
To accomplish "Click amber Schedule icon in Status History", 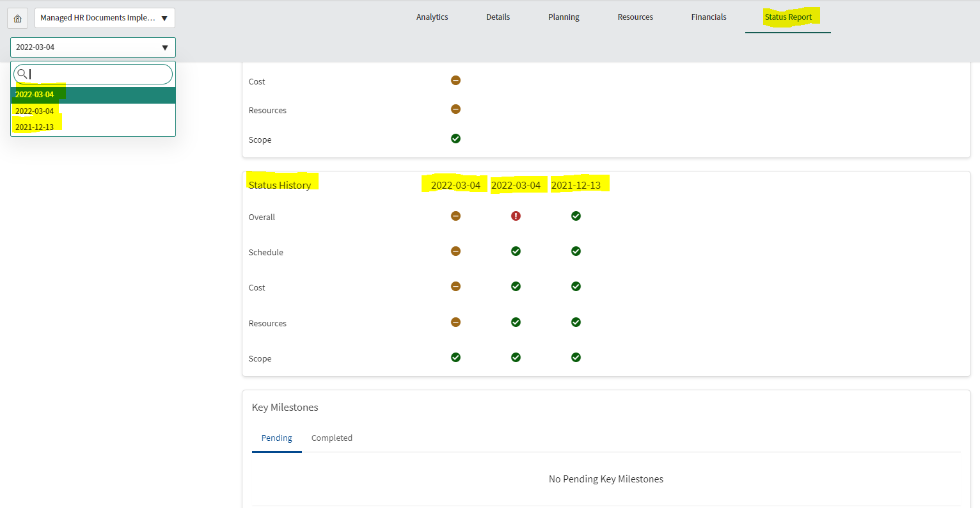I will coord(455,251).
